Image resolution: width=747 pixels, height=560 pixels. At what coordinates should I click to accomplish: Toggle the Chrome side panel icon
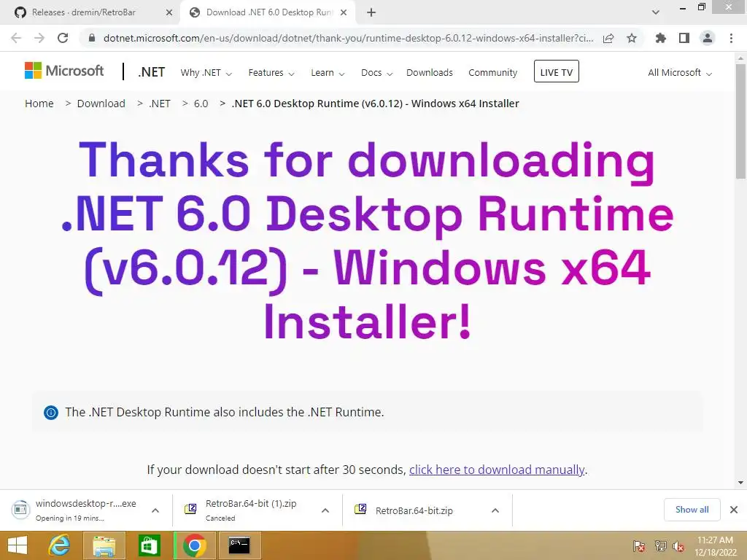point(684,38)
